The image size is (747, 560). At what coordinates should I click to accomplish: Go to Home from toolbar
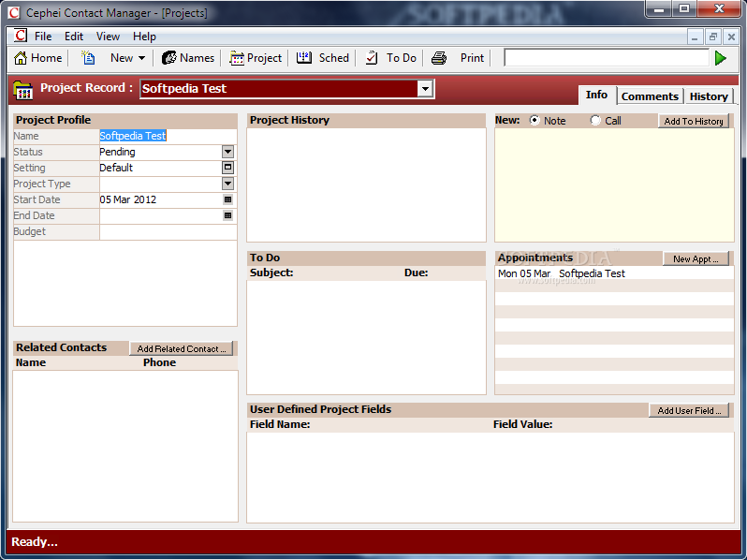click(38, 58)
